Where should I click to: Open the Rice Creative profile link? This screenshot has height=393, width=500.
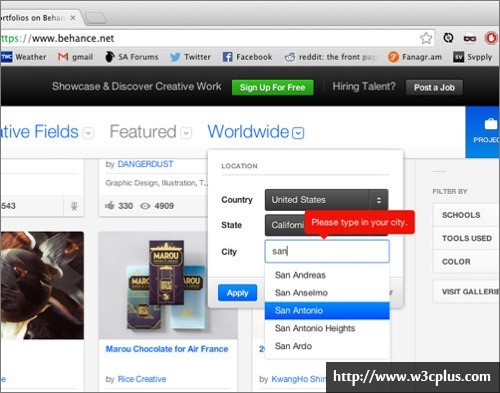click(x=142, y=379)
